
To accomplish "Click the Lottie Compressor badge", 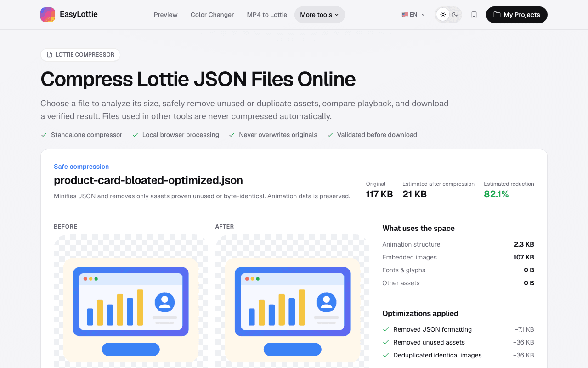I will click(x=80, y=55).
